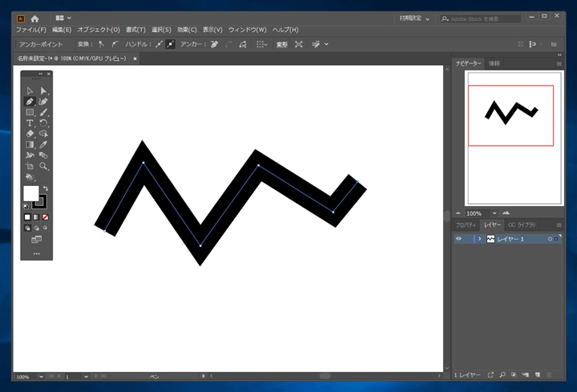Select the Rotate tool
The width and height of the screenshot is (577, 392).
(43, 123)
